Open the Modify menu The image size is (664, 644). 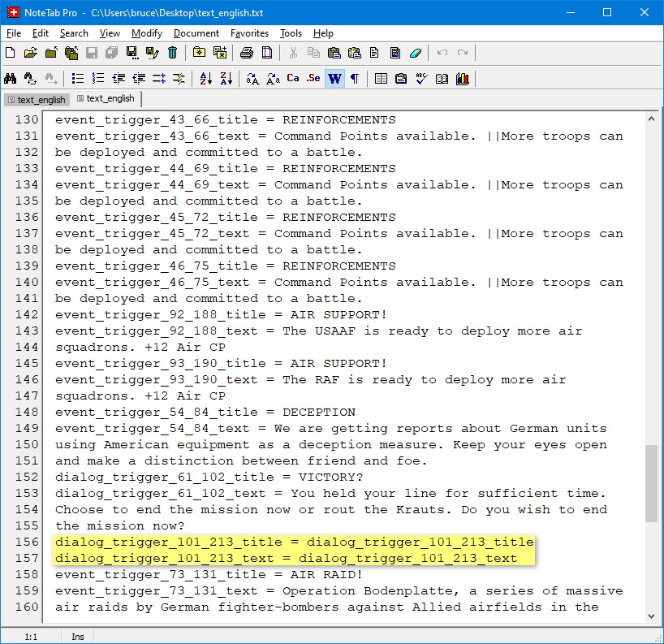click(147, 33)
